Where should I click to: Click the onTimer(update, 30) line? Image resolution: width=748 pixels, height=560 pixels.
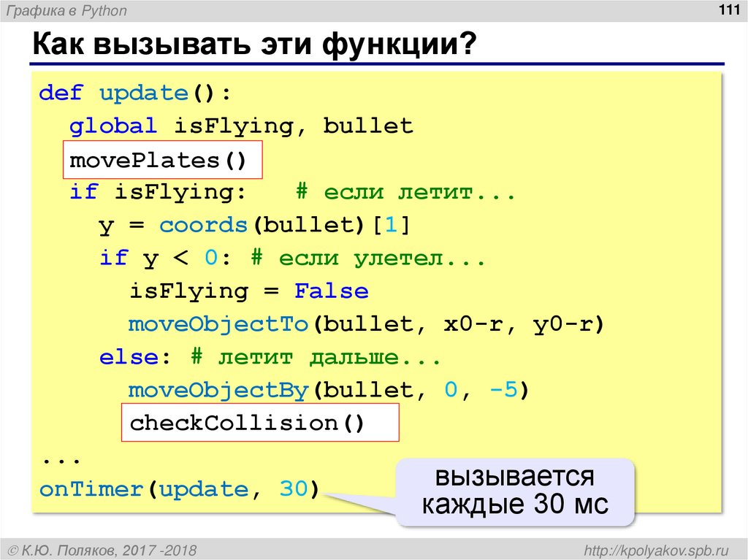[x=179, y=489]
